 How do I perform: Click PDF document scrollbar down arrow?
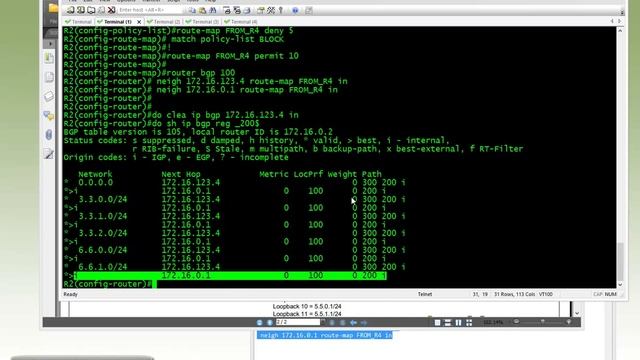point(577,313)
